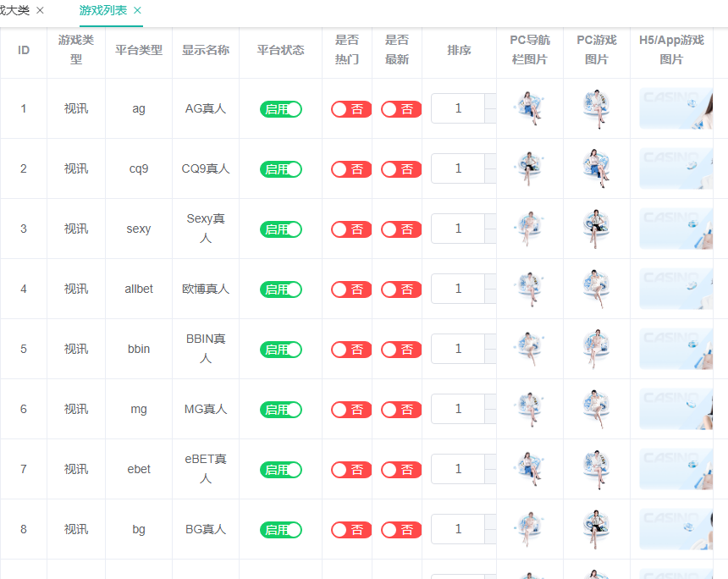Mark CQ9真人 as 最新
Screen dimensions: 728x579
(401, 169)
